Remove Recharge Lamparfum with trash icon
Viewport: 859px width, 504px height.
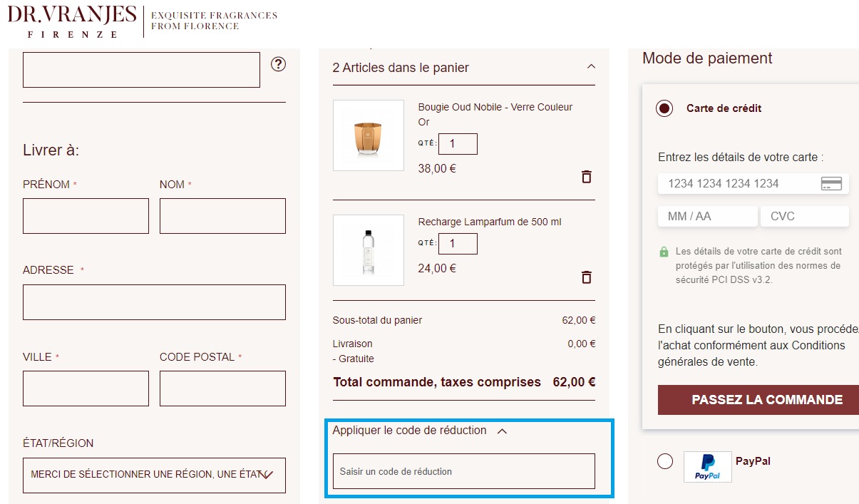(x=587, y=277)
